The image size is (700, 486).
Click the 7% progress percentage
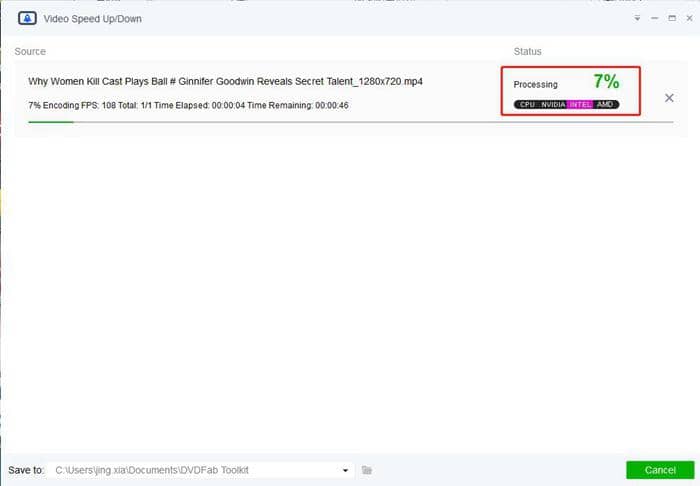coord(606,81)
